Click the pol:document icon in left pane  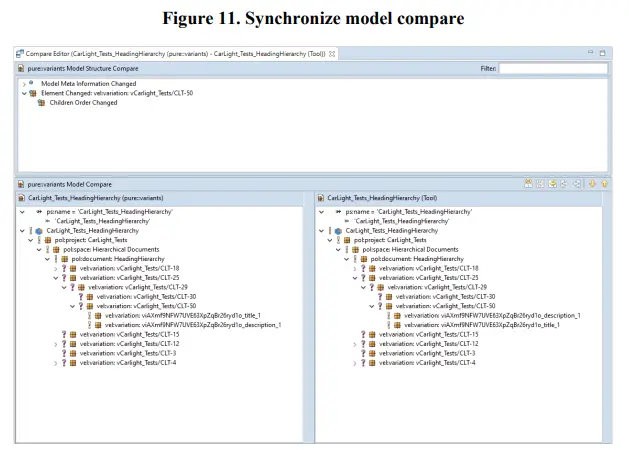[x=65, y=259]
